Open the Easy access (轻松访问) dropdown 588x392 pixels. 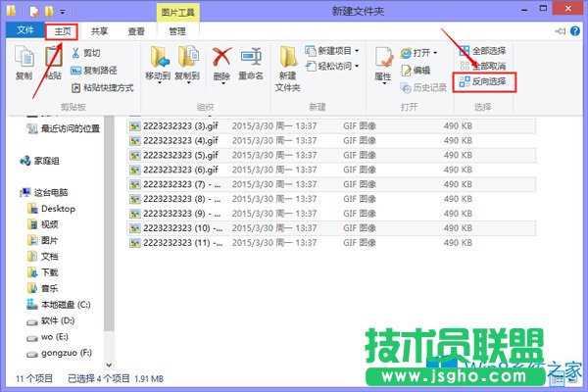pyautogui.click(x=331, y=66)
